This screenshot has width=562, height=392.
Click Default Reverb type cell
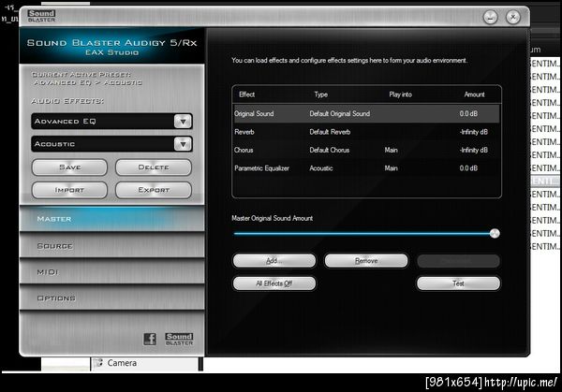point(330,132)
